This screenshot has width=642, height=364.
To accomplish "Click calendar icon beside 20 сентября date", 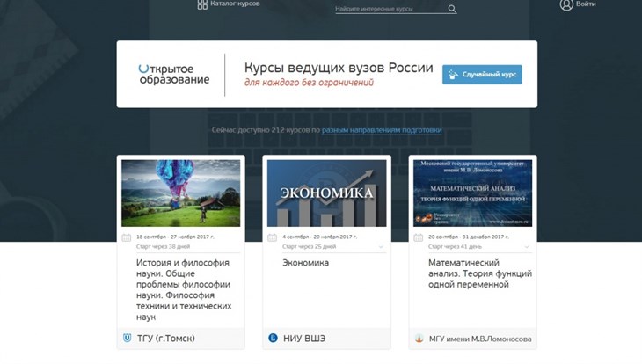I will point(418,237).
